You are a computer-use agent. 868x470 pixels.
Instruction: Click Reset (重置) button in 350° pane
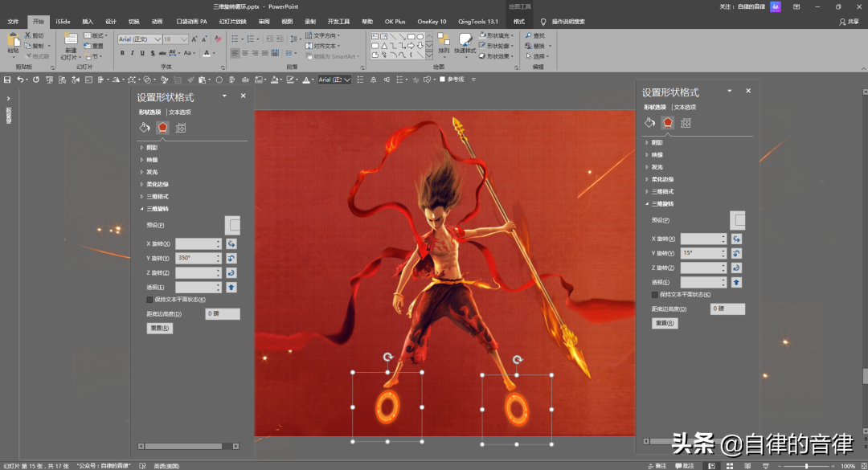point(159,329)
